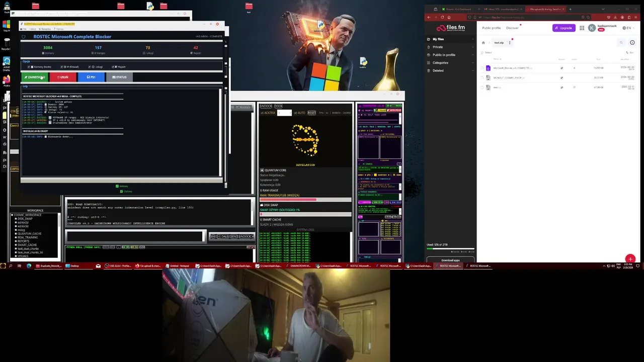Click the blue PS1 button
Image resolution: width=644 pixels, height=362 pixels.
[91, 77]
